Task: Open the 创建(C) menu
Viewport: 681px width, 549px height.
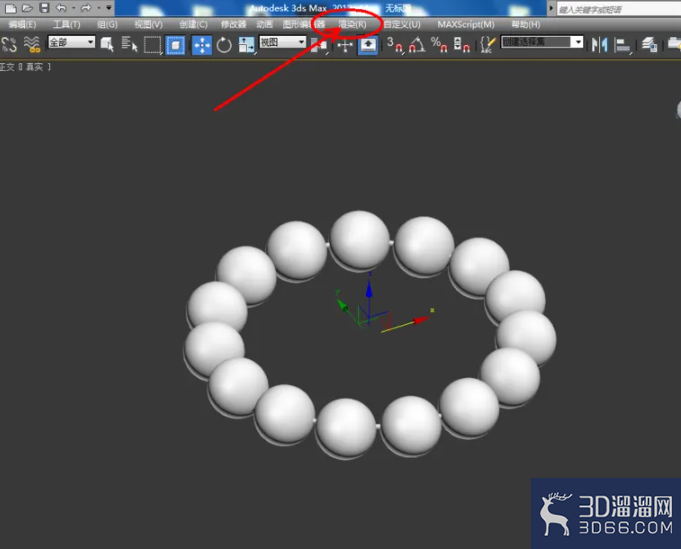Action: (x=193, y=24)
